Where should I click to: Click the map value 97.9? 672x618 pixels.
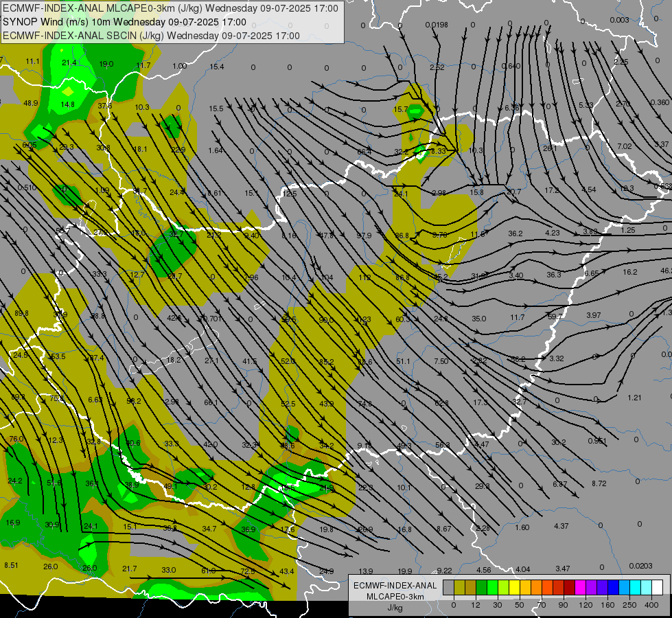[364, 236]
